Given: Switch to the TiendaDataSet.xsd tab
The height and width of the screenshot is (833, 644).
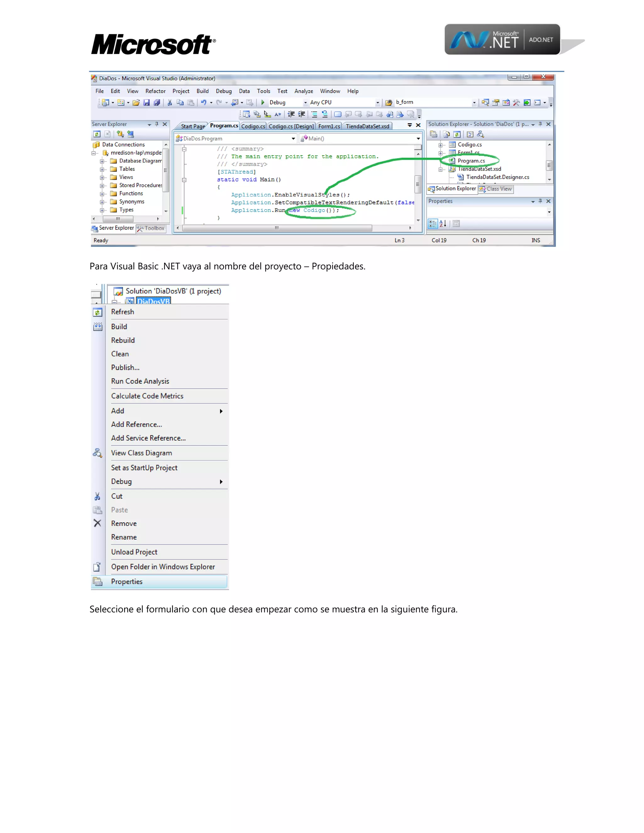Looking at the screenshot, I should pyautogui.click(x=368, y=126).
